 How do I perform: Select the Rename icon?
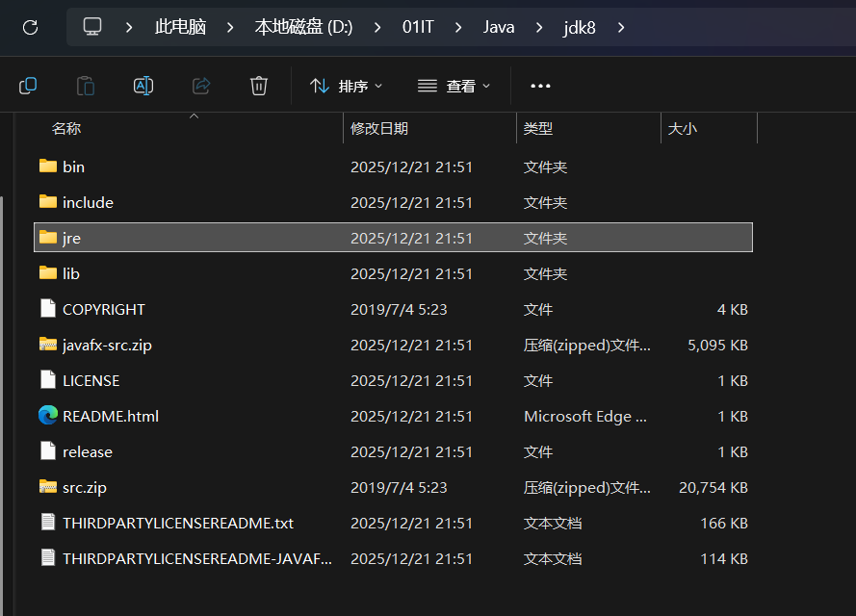tap(143, 86)
